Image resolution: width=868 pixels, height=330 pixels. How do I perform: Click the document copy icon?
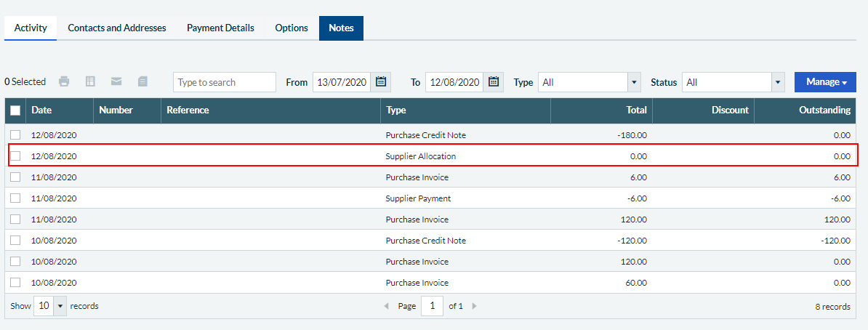pos(142,81)
